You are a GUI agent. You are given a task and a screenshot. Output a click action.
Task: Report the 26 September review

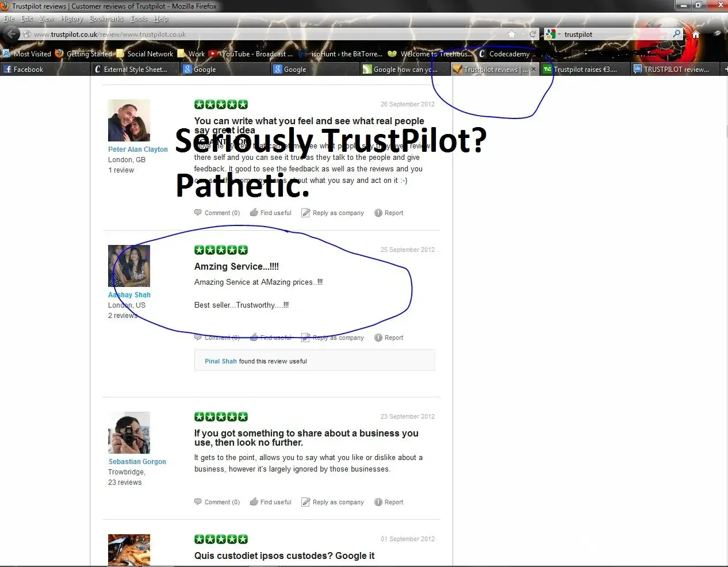(x=389, y=213)
